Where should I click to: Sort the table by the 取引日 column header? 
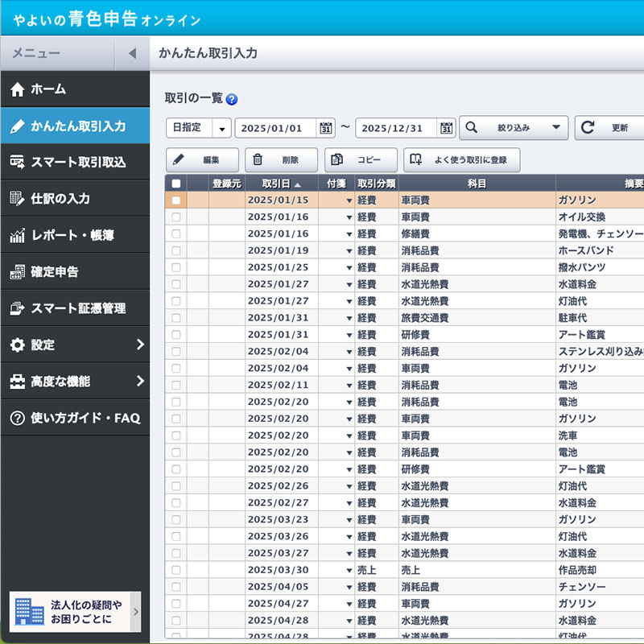[281, 184]
